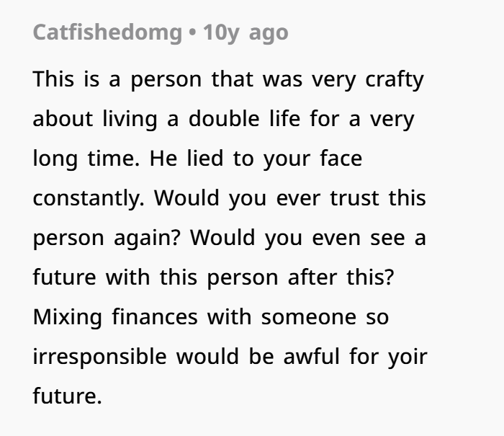Open the Catfishedomg user profile
The width and height of the screenshot is (504, 436).
coord(107,33)
